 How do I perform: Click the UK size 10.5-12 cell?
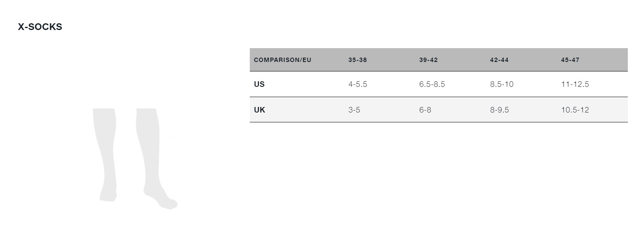tap(575, 110)
